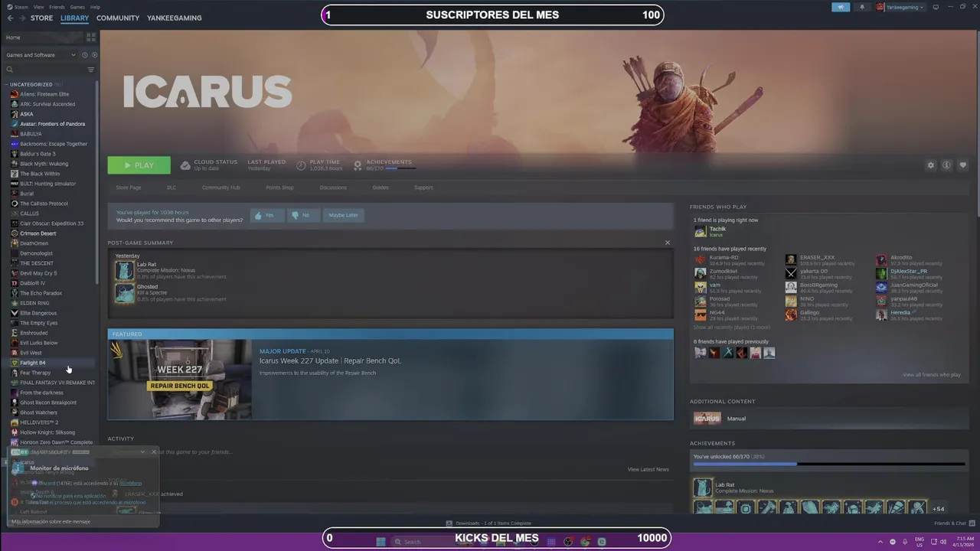Open the Ghosted achievement icon in summary

point(124,293)
